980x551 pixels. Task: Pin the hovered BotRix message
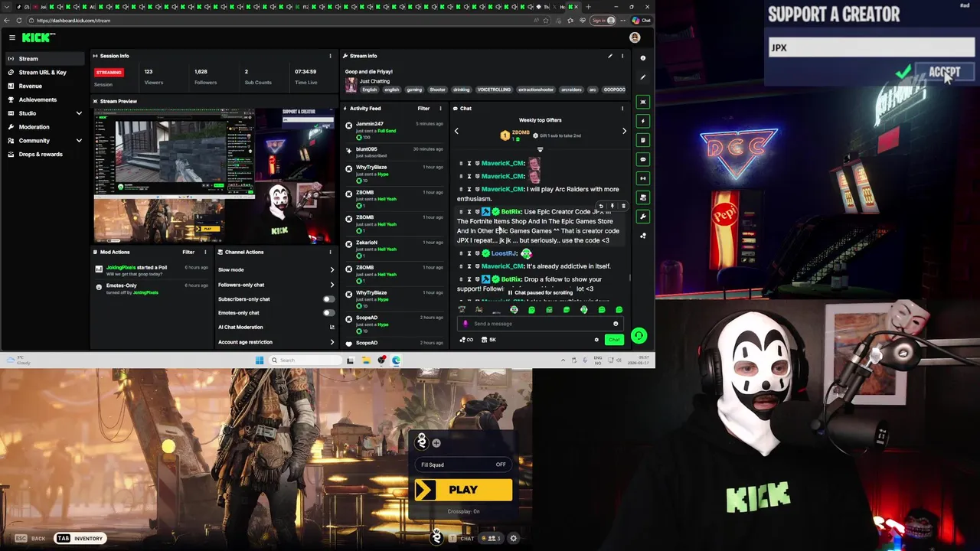pos(612,206)
